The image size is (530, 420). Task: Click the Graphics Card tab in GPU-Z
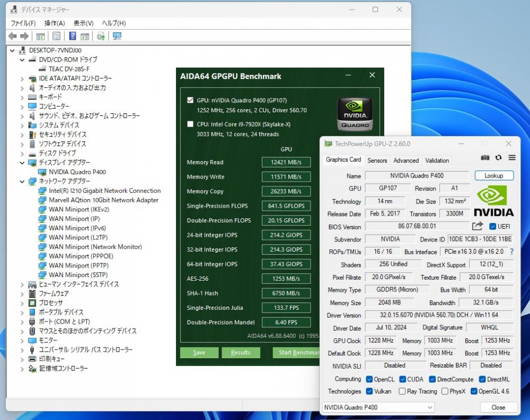[343, 159]
